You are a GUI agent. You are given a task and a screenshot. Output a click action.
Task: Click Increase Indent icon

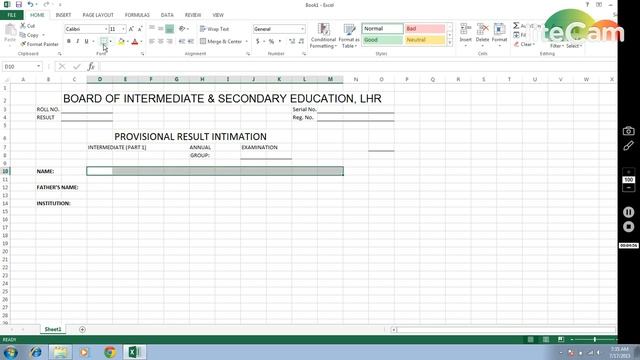(191, 41)
